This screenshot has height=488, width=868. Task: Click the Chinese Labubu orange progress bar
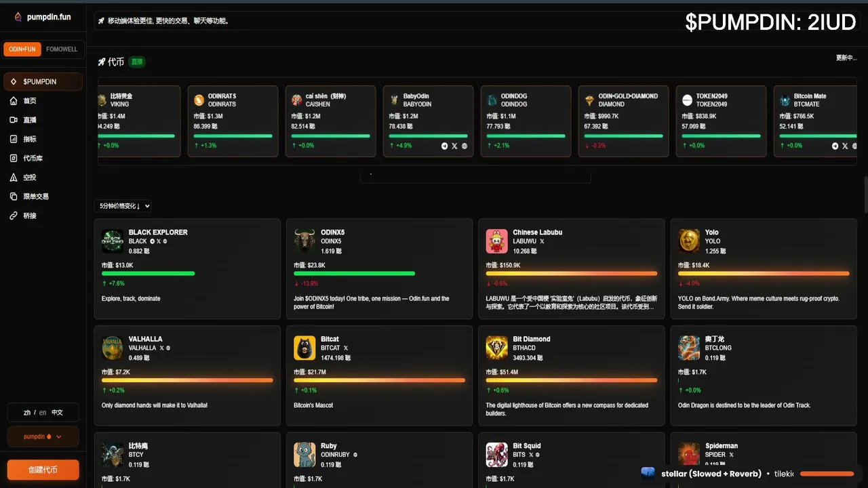click(x=572, y=273)
